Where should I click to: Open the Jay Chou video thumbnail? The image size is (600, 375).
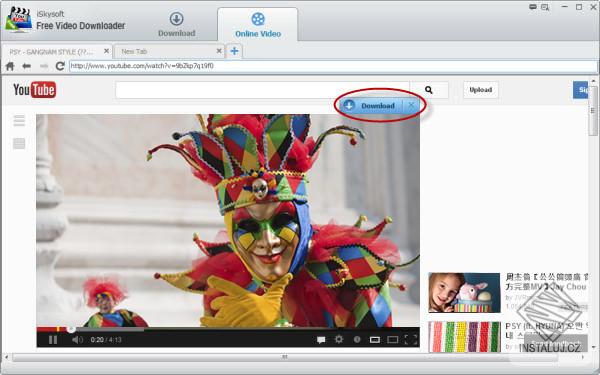[x=464, y=293]
